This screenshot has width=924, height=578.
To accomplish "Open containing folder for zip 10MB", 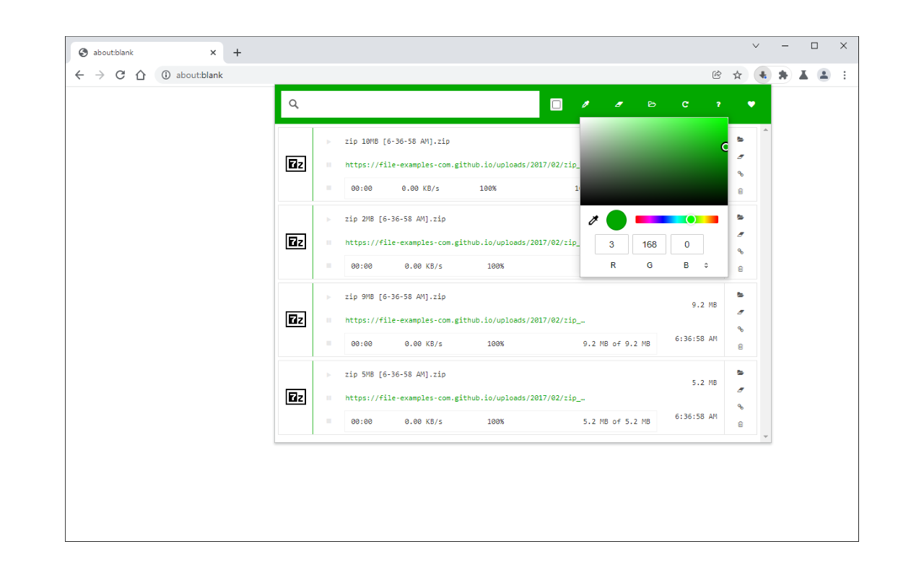I will pyautogui.click(x=740, y=139).
